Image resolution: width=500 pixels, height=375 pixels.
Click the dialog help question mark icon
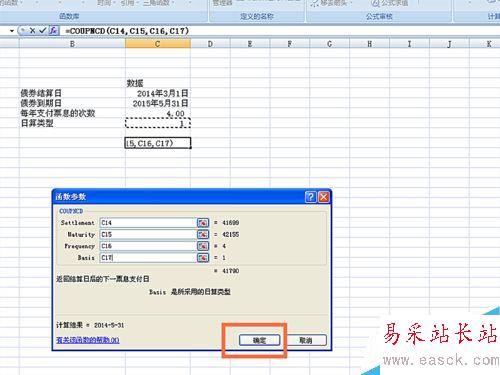coord(310,197)
